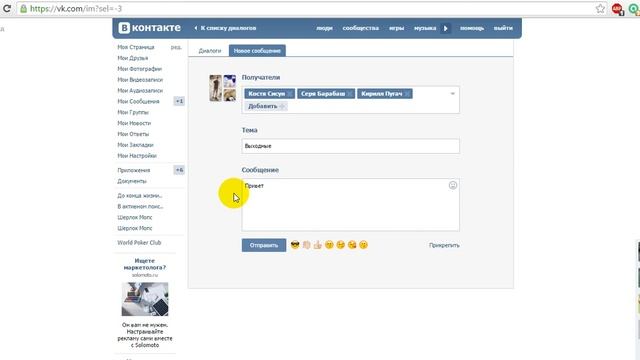Open emoji picker smiley in message box
This screenshot has width=640, height=360.
[x=453, y=185]
